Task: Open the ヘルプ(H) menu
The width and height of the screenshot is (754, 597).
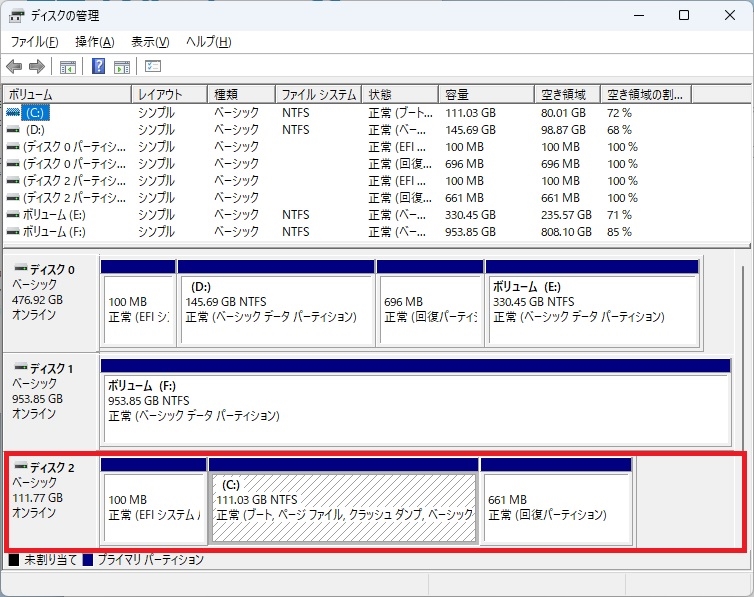Action: pyautogui.click(x=209, y=42)
